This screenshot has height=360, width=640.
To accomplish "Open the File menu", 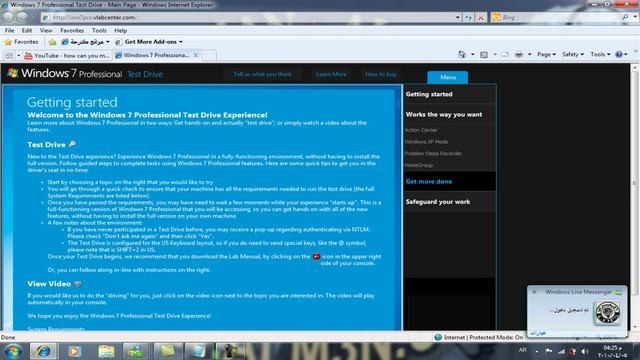I will tap(9, 31).
